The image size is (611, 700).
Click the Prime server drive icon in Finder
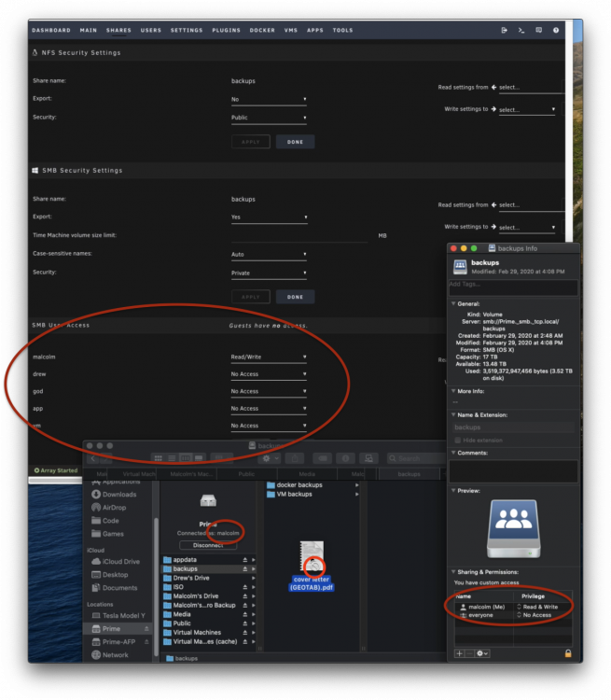click(208, 501)
